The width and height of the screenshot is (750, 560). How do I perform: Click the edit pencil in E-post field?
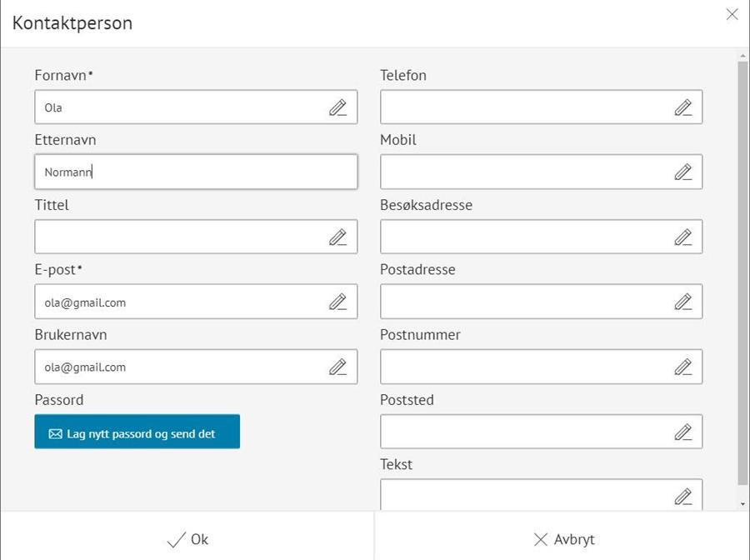337,302
